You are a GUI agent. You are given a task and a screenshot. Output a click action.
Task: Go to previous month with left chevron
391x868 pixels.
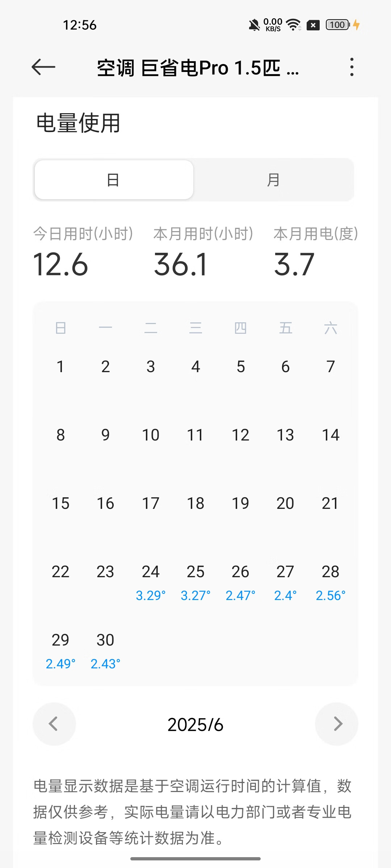pyautogui.click(x=54, y=724)
